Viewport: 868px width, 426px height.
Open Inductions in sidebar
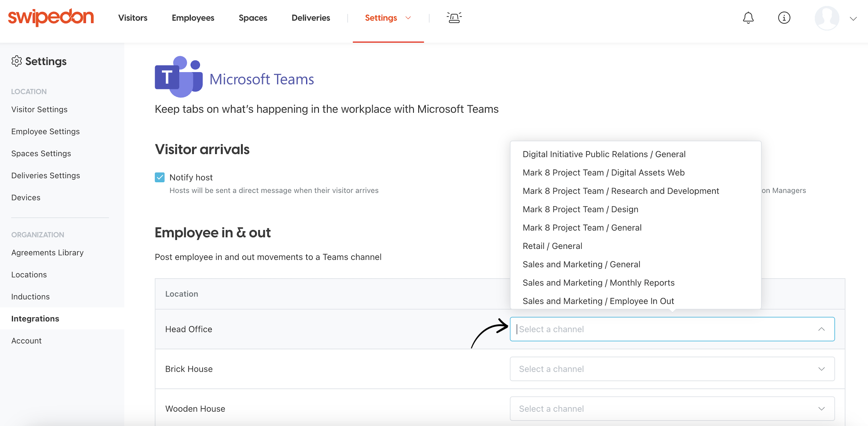point(30,297)
